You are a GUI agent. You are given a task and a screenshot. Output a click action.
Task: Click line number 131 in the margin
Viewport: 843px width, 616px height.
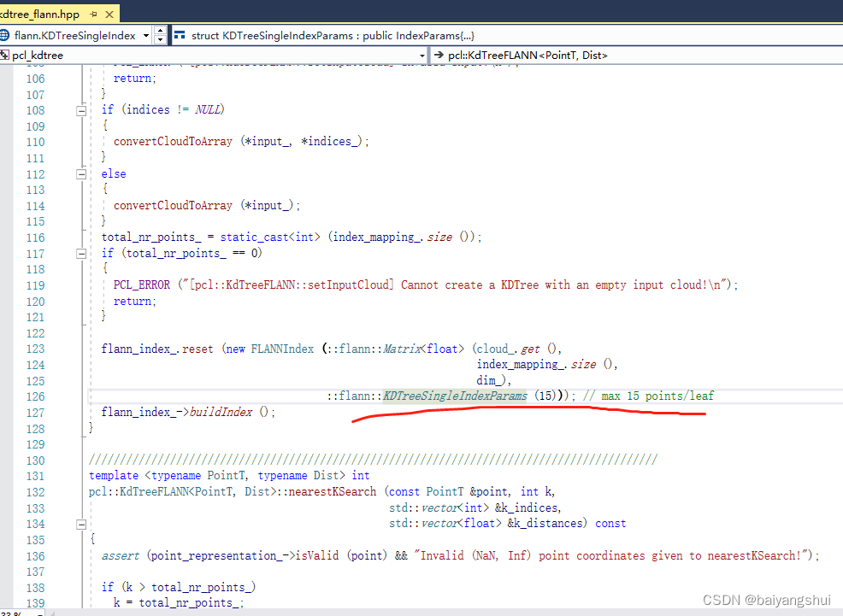(36, 477)
